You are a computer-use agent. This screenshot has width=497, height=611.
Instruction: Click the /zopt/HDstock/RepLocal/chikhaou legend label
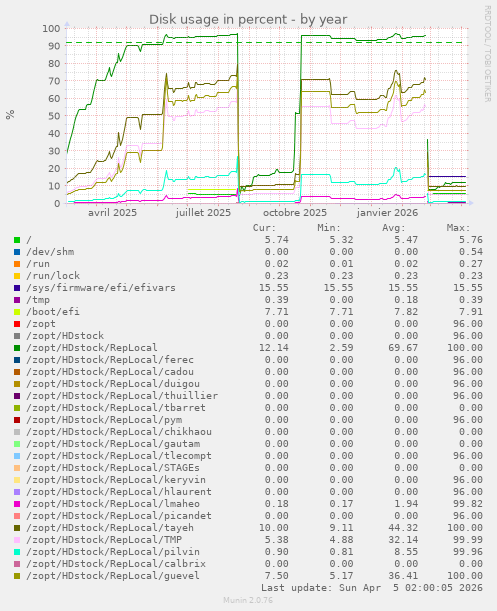pos(119,432)
